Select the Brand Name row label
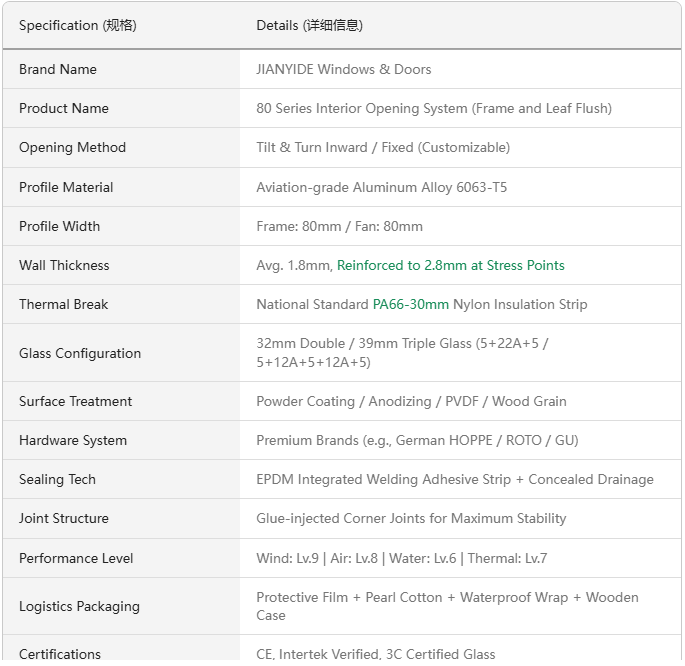The height and width of the screenshot is (666, 685). point(58,69)
